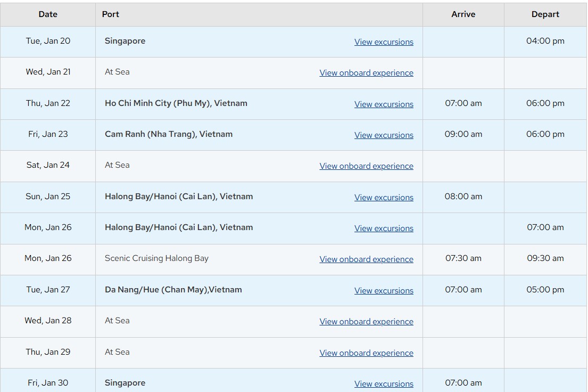The width and height of the screenshot is (588, 392).
Task: View excursions for Singapore on Jan 30
Action: (x=384, y=384)
